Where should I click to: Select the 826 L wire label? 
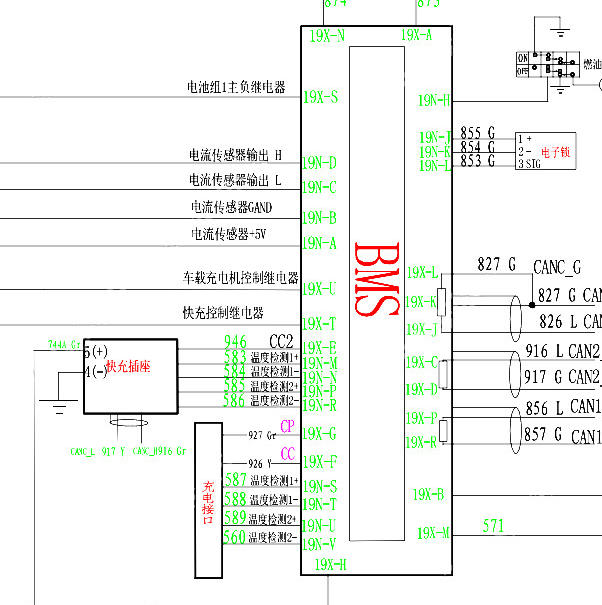pyautogui.click(x=558, y=321)
